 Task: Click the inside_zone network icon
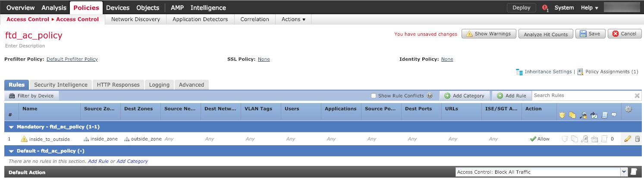click(86, 139)
